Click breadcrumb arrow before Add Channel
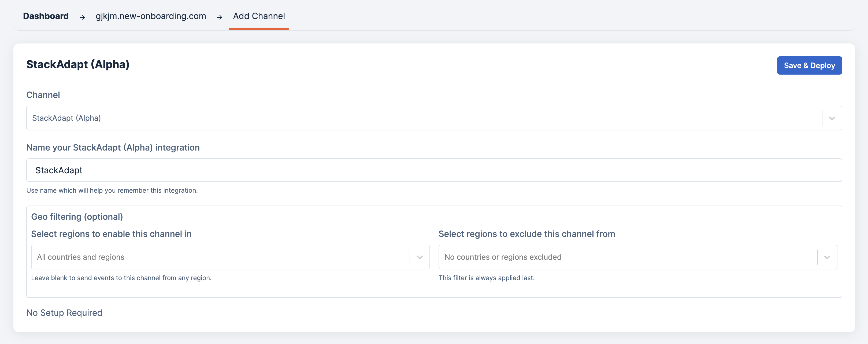868x344 pixels. coord(219,17)
